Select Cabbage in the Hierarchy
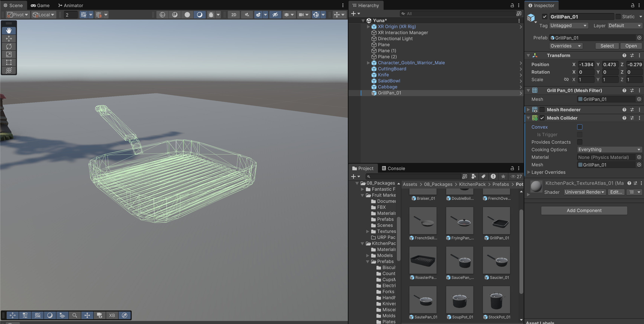This screenshot has height=324, width=644. pyautogui.click(x=387, y=87)
